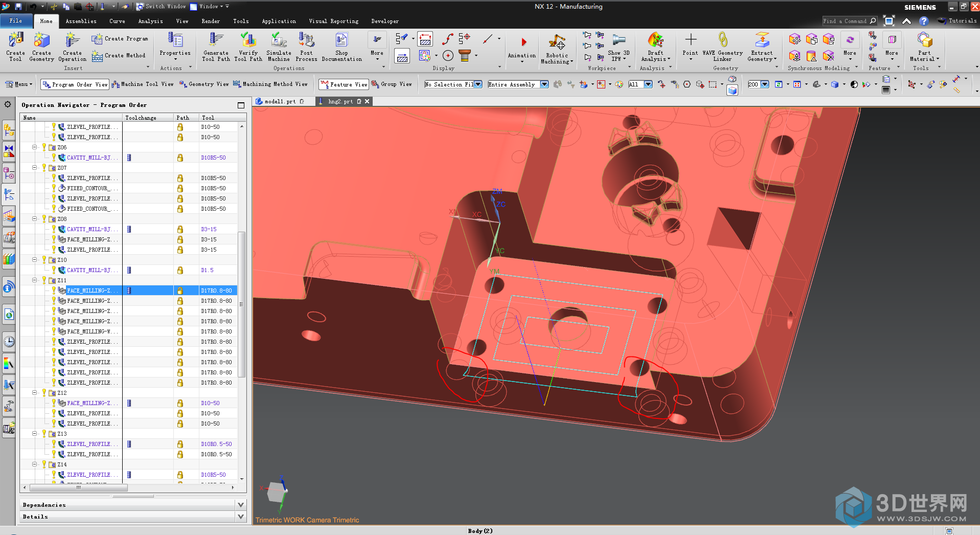The width and height of the screenshot is (980, 535).
Task: Switch to Geometry View
Action: (203, 84)
